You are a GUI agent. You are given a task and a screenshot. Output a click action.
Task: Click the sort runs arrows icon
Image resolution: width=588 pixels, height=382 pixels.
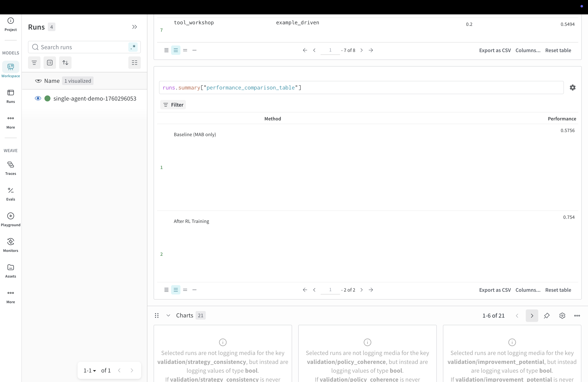click(x=65, y=63)
